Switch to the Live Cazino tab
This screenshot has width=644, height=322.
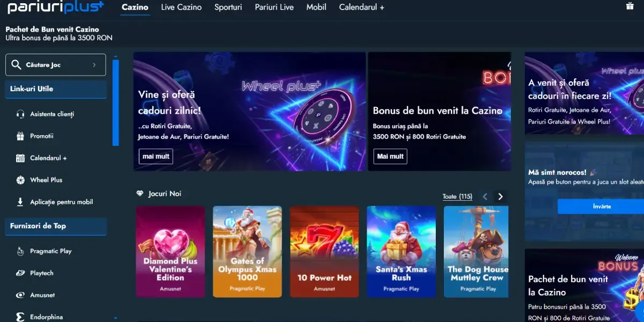point(181,8)
